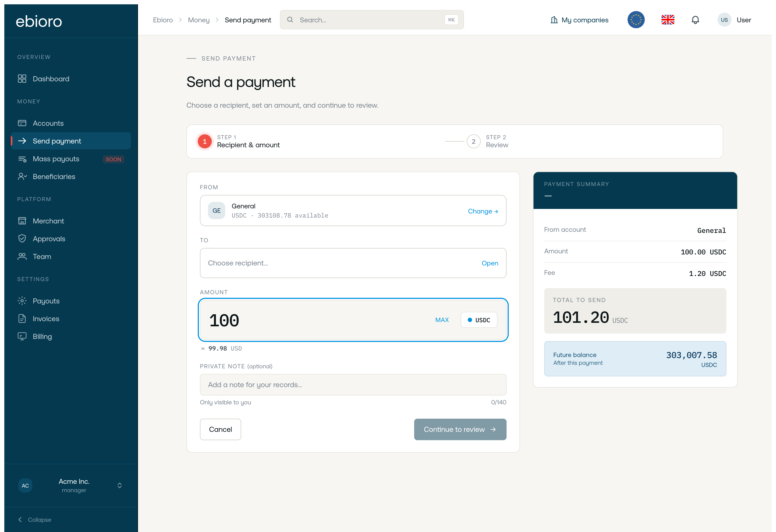Open Accounts menu item
776x532 pixels.
71,123
